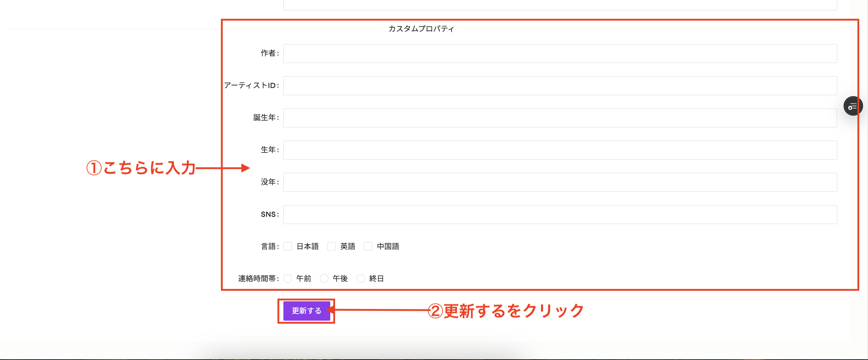Select the 午前 contact time radio

[288, 278]
